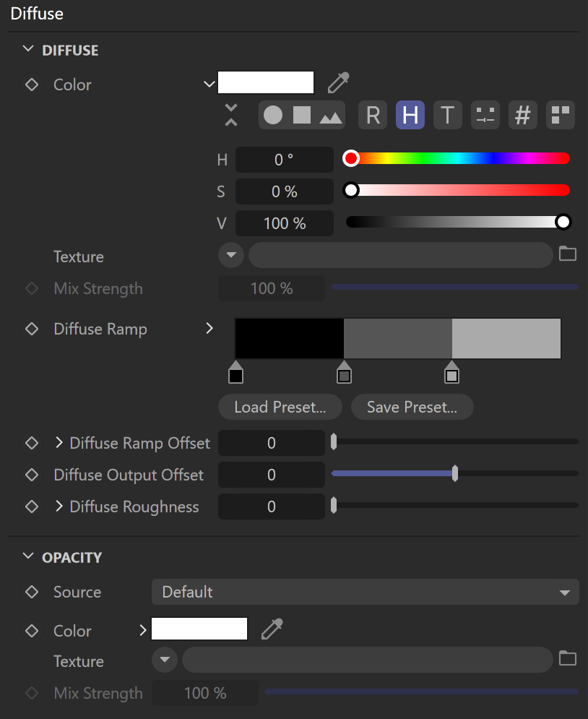Click the Diffuse Output Offset slider
588x719 pixels.
point(454,473)
